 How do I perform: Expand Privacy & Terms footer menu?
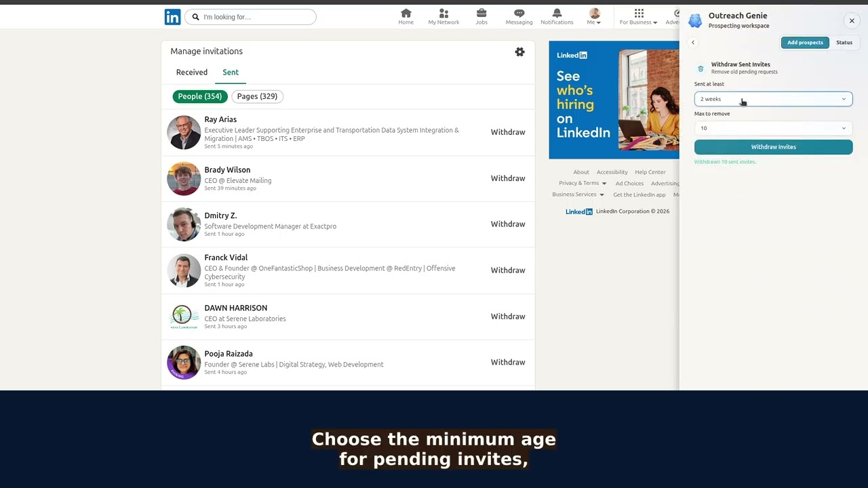[x=583, y=183]
